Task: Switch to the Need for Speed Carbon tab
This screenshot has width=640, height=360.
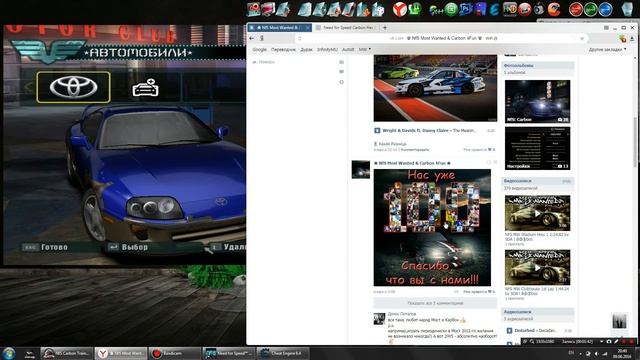Action: [346, 27]
